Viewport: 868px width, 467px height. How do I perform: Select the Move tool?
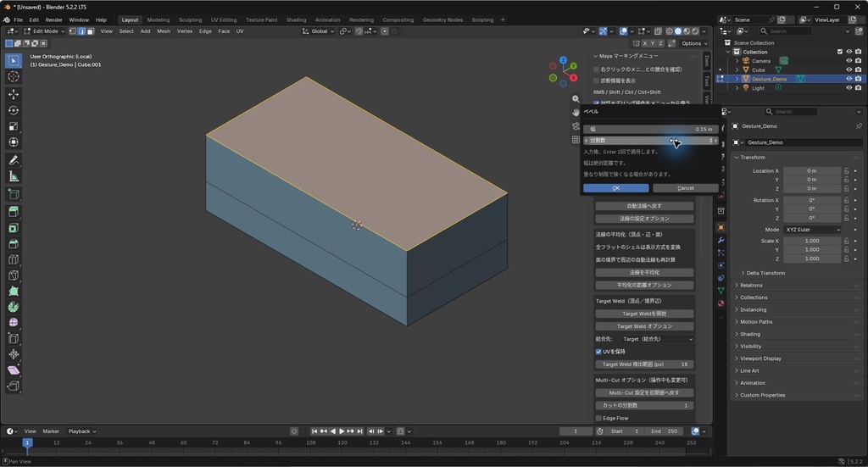14,95
